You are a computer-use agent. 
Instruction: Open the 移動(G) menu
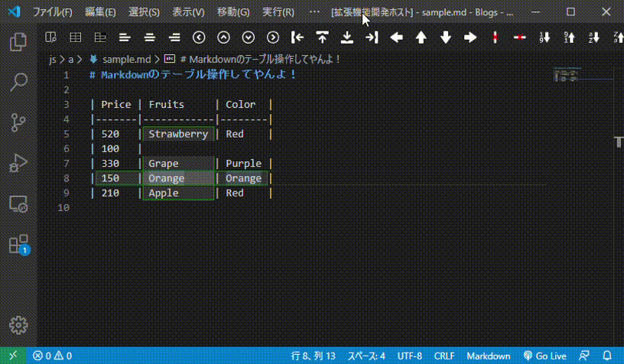pos(233,12)
